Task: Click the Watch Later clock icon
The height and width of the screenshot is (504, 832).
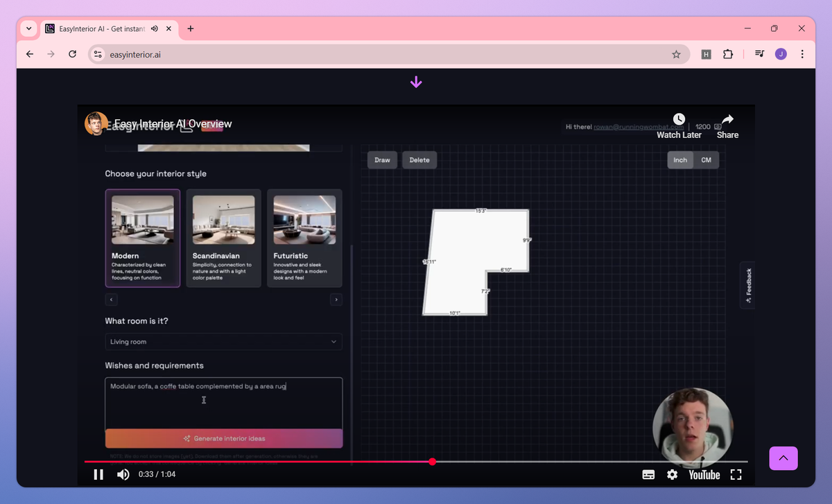Action: (x=679, y=120)
